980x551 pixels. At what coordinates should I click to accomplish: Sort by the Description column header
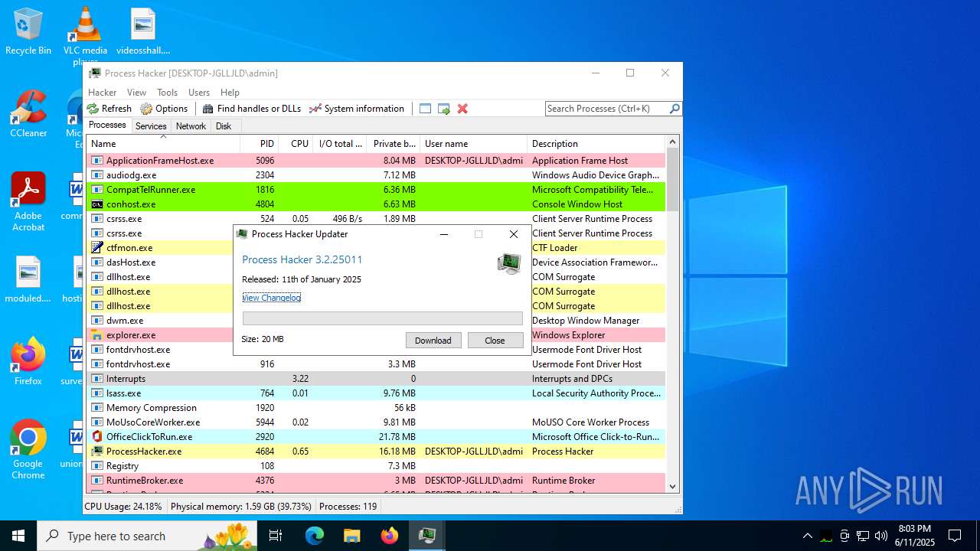(596, 144)
